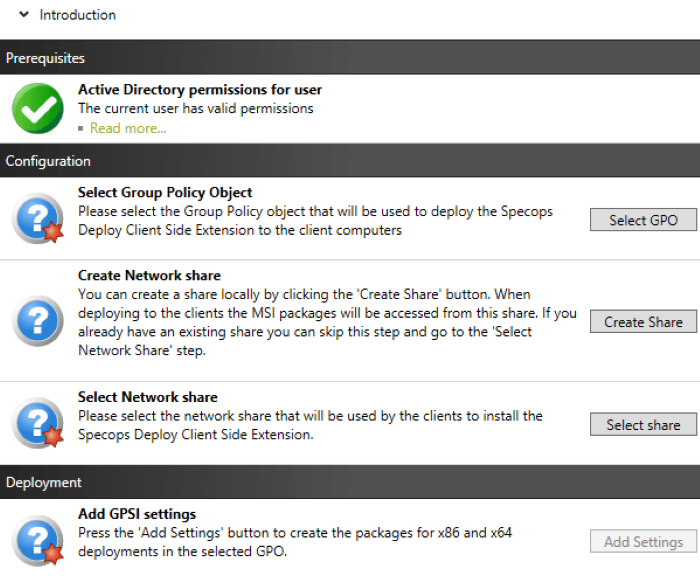700x581 pixels.
Task: Click the Prerequisites section header
Action: (350, 57)
